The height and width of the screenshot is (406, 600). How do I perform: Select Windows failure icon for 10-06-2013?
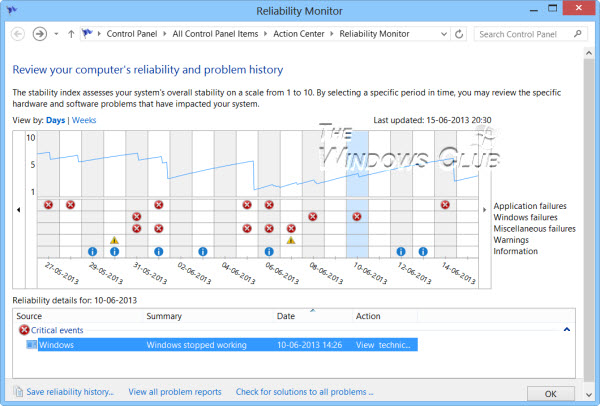tap(357, 217)
